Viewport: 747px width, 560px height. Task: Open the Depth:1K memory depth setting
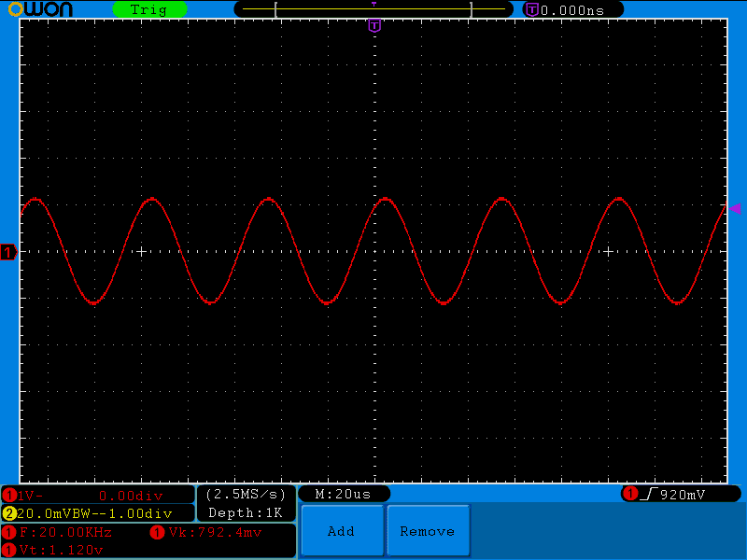[246, 512]
